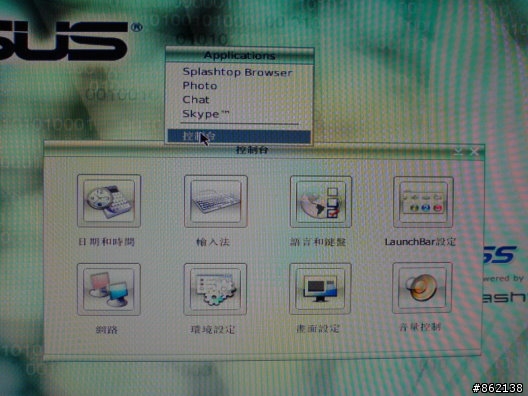Open the 畫面設定 display settings monitor icon
Screen dimensions: 528x396
click(320, 289)
